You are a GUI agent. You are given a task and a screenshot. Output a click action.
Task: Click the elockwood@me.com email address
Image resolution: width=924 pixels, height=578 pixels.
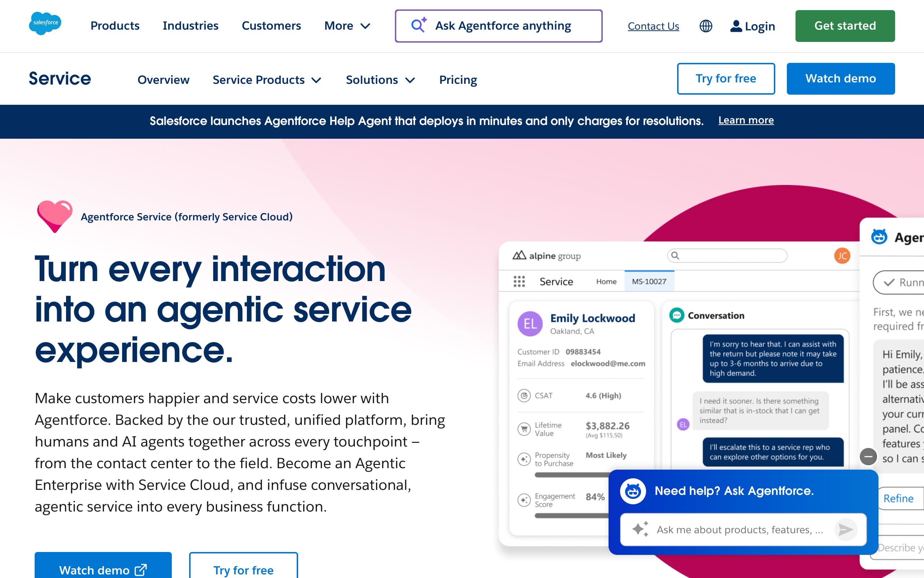608,363
